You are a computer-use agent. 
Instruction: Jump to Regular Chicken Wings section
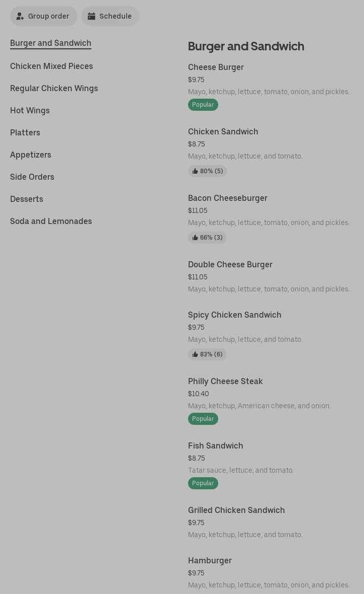click(54, 89)
